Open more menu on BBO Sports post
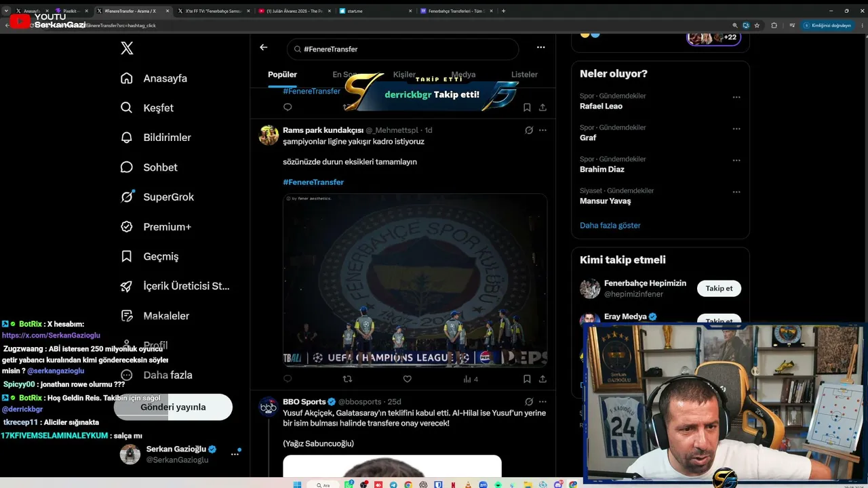Image resolution: width=868 pixels, height=488 pixels. pyautogui.click(x=542, y=401)
